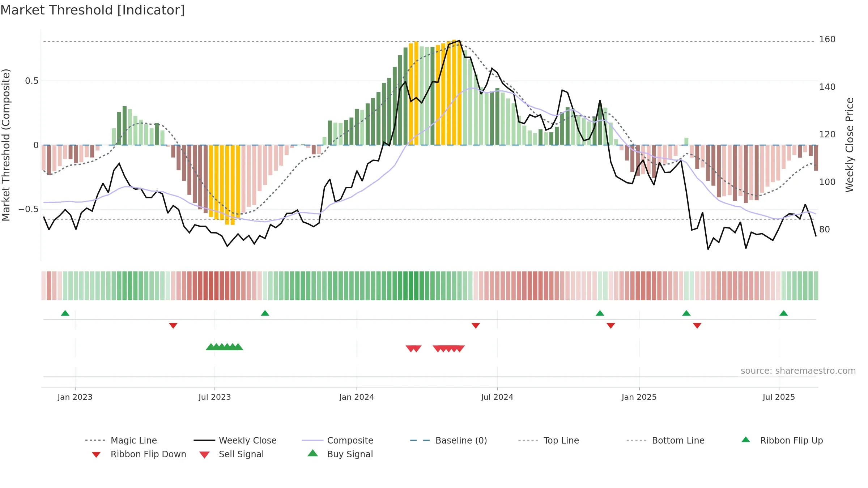The image size is (868, 488).
Task: Click the Jul 2023 x-axis label
Action: pos(215,397)
